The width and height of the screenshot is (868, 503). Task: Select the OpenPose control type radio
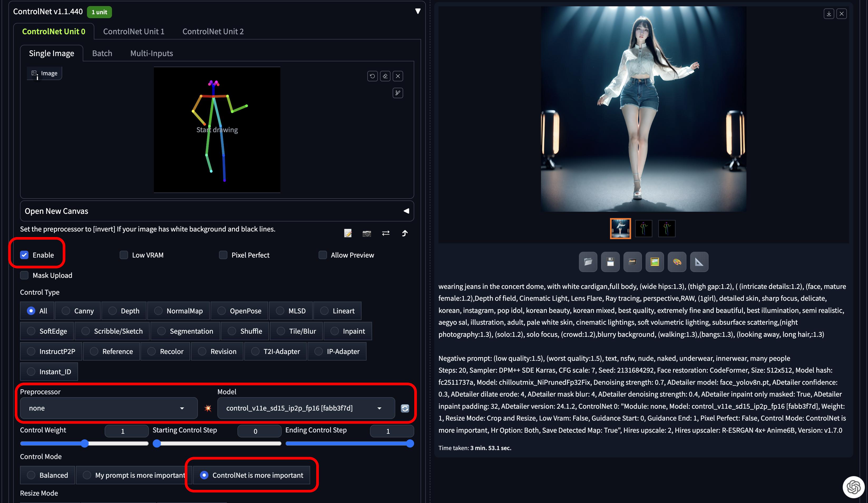point(222,311)
